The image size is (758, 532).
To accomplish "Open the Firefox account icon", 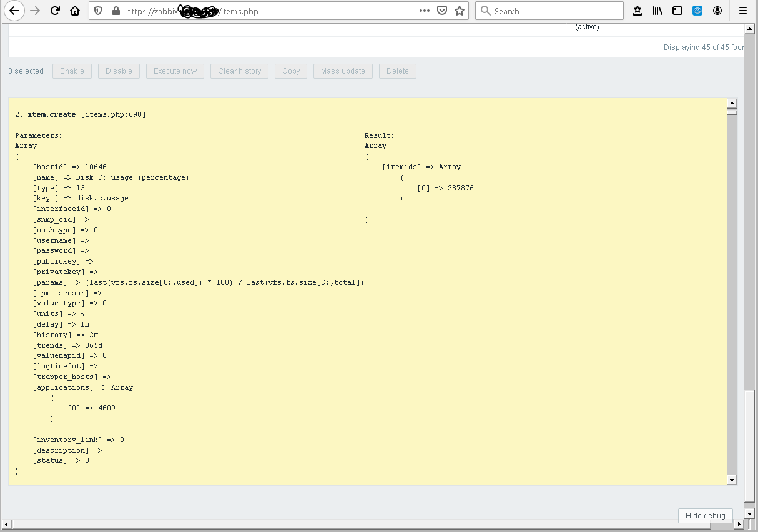I will tap(717, 11).
